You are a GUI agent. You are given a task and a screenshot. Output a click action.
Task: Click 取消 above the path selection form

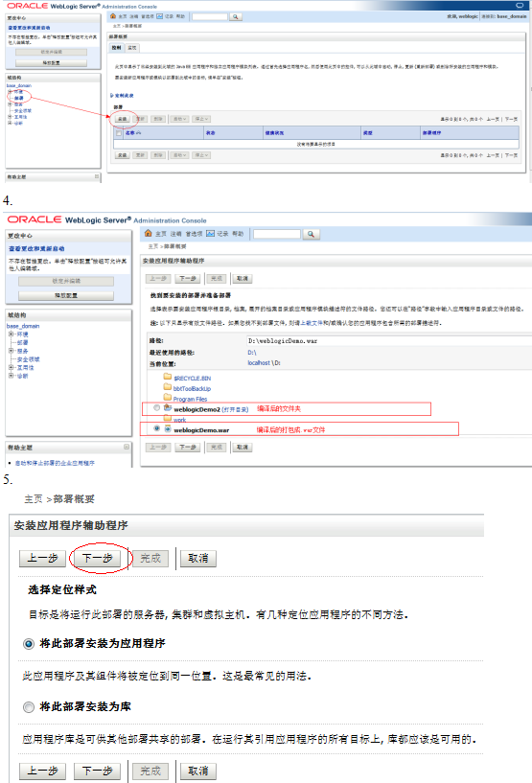pyautogui.click(x=243, y=279)
